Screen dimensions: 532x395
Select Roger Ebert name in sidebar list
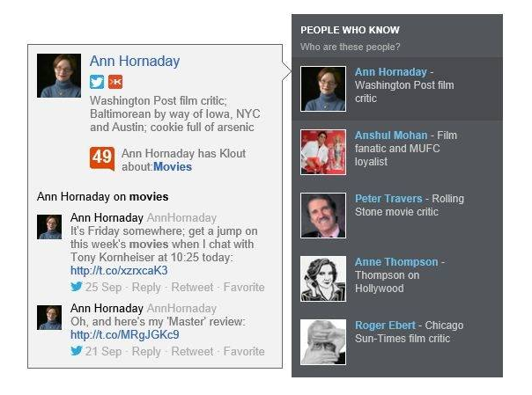coord(385,326)
